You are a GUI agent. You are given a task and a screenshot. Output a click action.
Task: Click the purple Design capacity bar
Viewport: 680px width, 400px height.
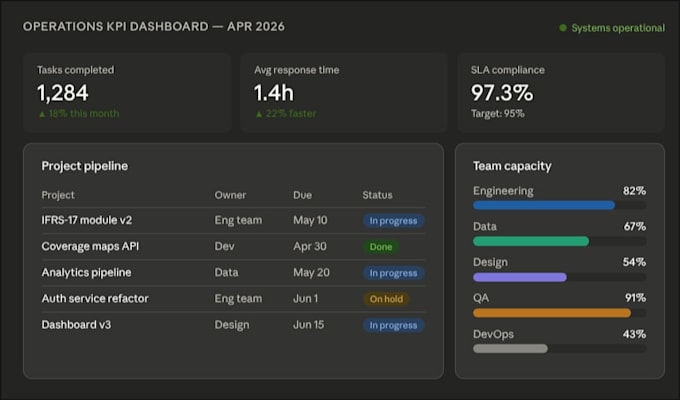point(520,277)
